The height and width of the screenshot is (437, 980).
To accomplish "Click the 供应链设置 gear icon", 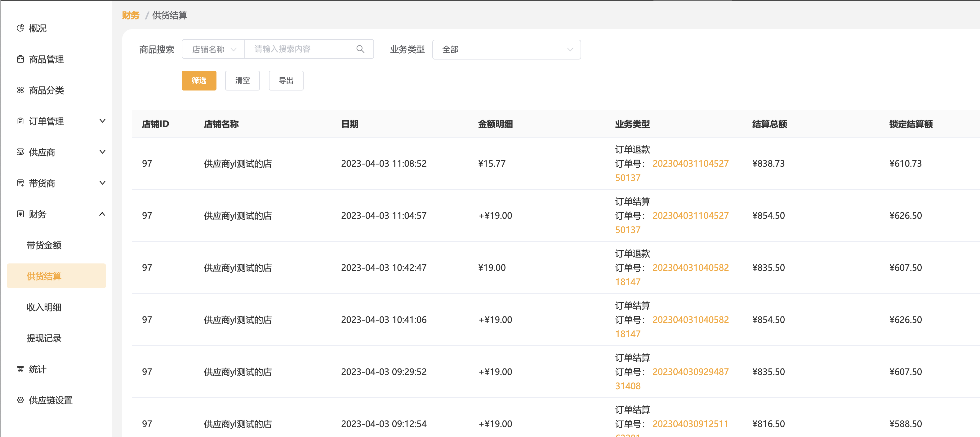I will 20,400.
